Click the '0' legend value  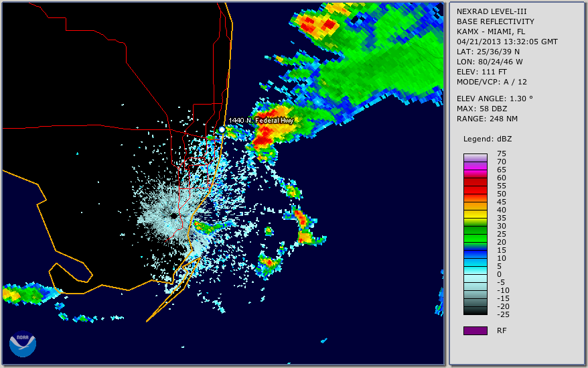point(499,275)
